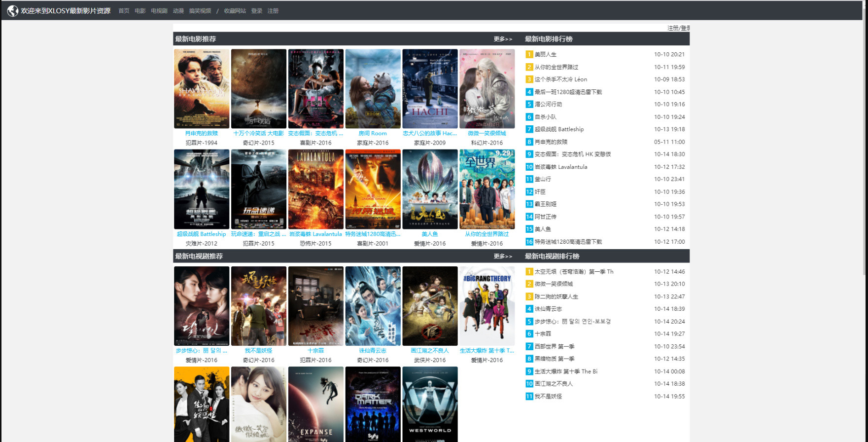Open ranked drama 陈二狗的妖孽人生
The image size is (868, 442).
point(556,296)
